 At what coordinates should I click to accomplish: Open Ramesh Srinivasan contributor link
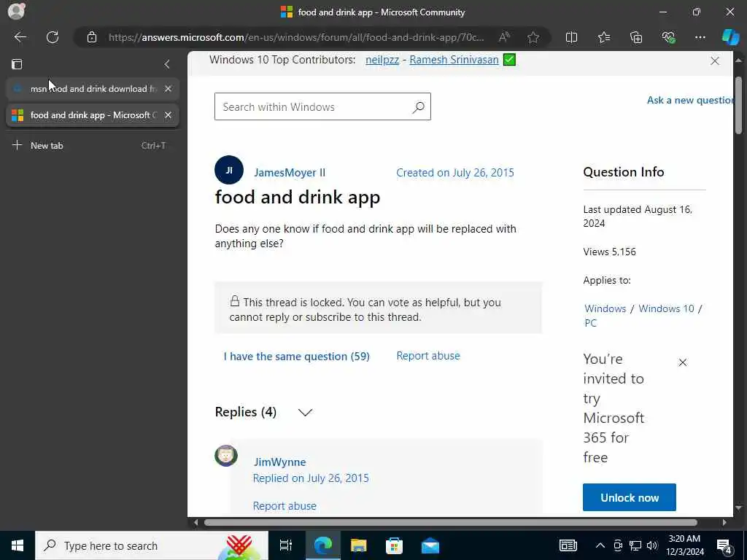[454, 60]
